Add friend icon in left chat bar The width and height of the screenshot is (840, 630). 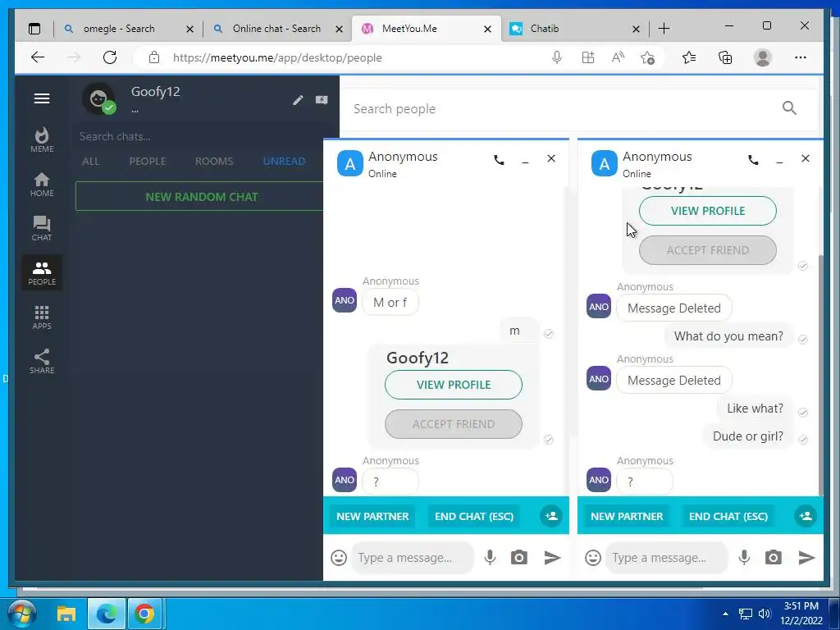550,516
